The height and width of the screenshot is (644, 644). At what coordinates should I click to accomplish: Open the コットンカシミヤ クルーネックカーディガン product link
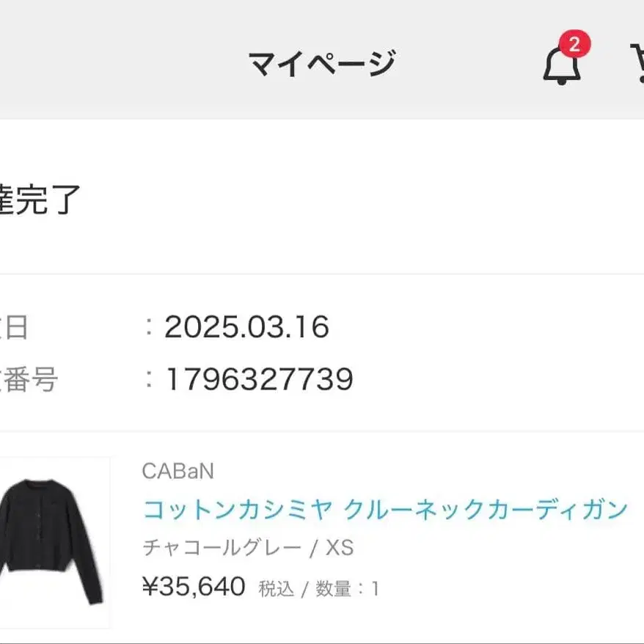coord(385,509)
